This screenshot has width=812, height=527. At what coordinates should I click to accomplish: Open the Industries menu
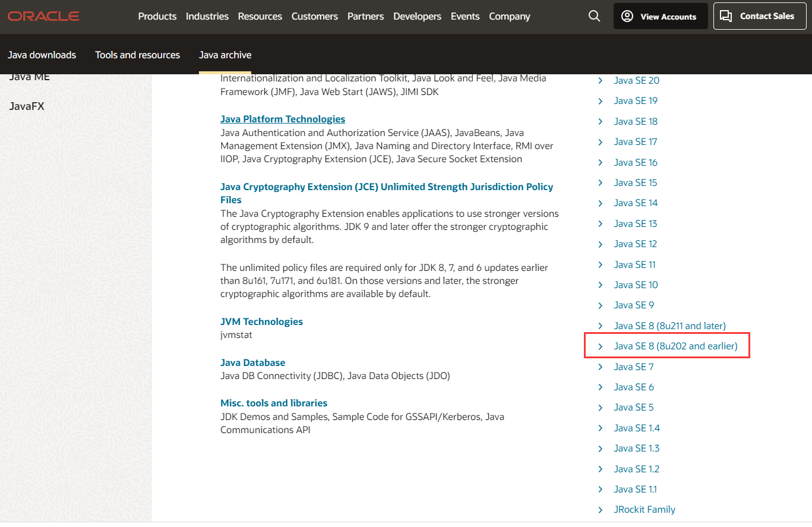[207, 16]
